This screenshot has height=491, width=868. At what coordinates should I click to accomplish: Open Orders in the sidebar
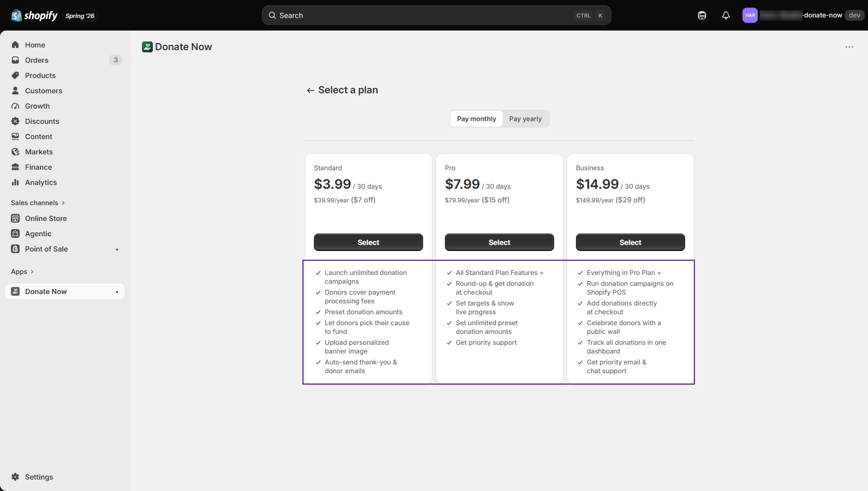(65, 60)
